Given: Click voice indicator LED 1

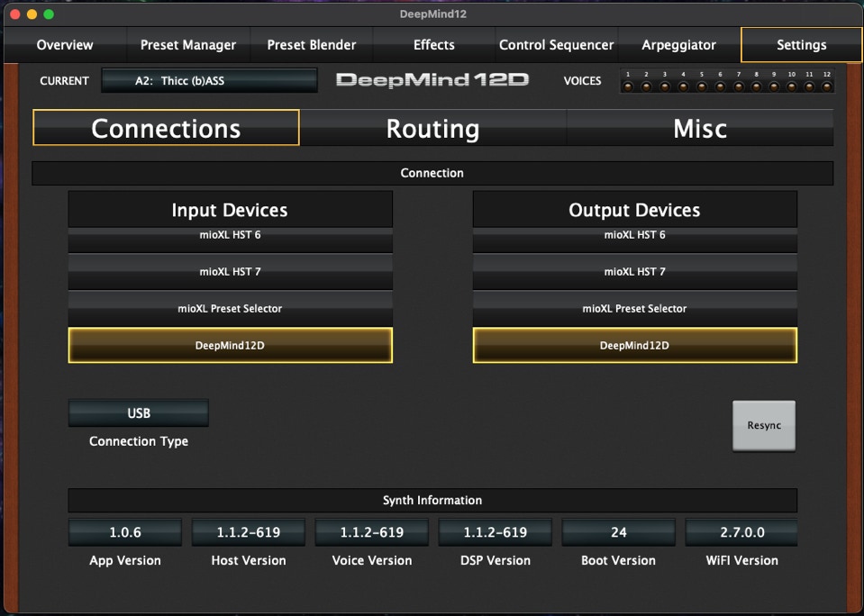Looking at the screenshot, I should (x=628, y=86).
